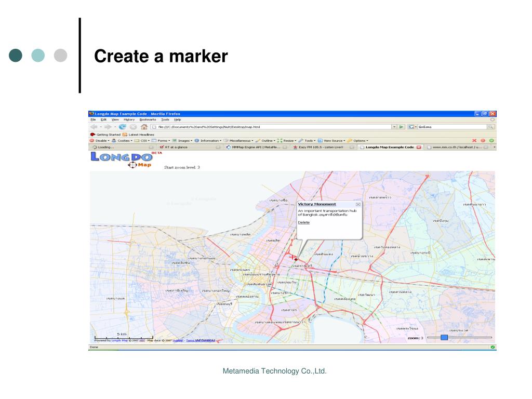
Task: Open the View menu
Action: [x=115, y=120]
